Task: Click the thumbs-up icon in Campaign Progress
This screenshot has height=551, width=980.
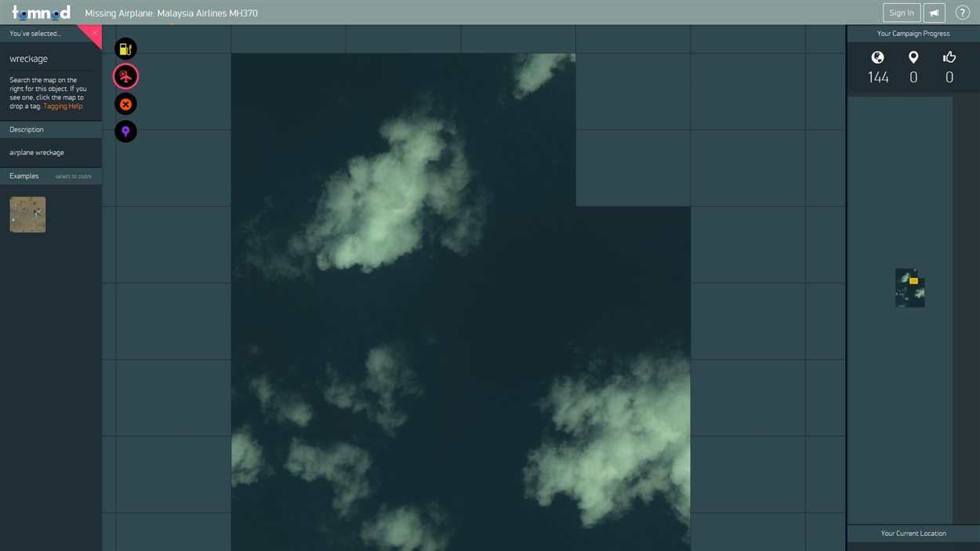Action: (x=949, y=57)
